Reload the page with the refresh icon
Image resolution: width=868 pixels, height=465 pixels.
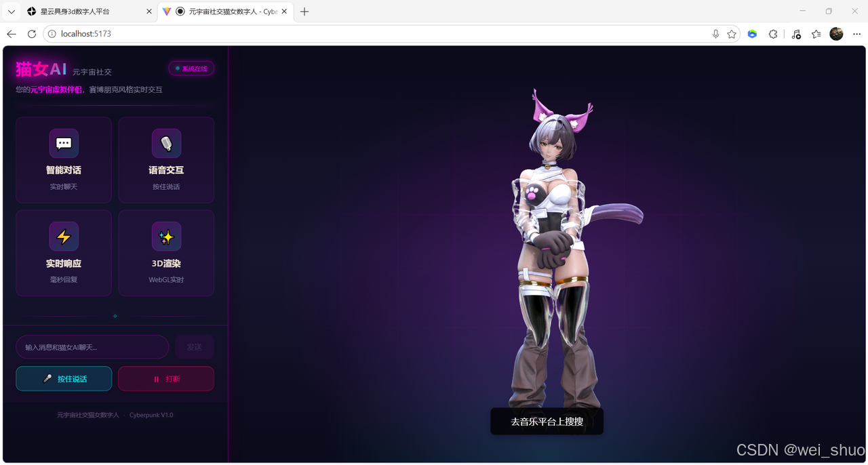click(31, 34)
